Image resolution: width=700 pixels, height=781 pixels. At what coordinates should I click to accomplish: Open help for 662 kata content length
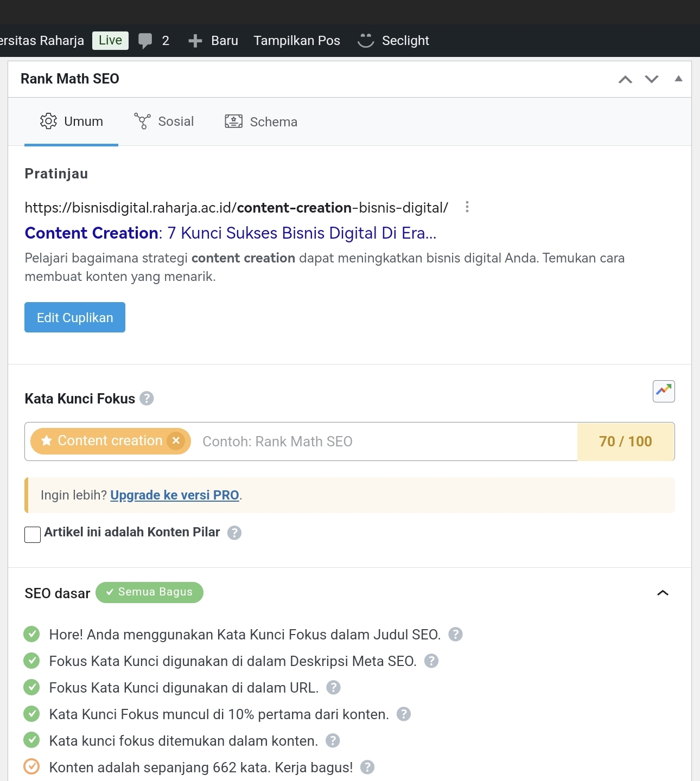click(x=367, y=767)
